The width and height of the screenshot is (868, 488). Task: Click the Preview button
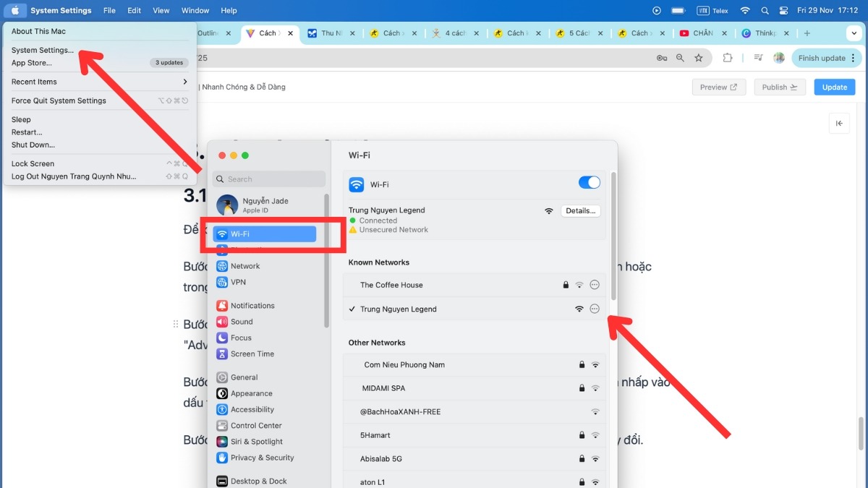click(718, 87)
